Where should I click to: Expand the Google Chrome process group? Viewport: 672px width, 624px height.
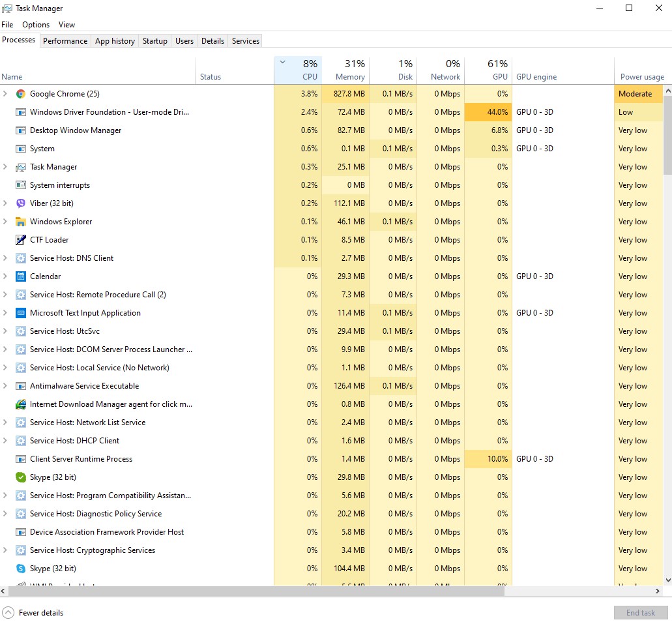point(5,94)
